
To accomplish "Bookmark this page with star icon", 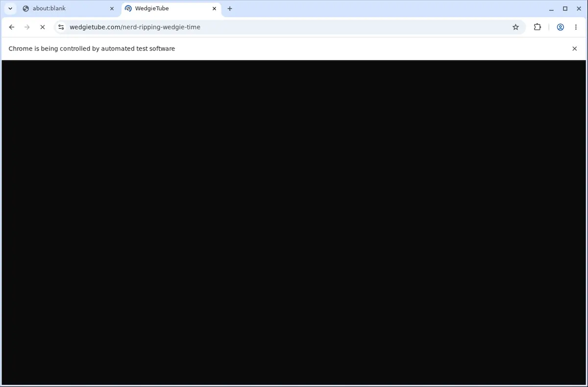I will (x=515, y=27).
